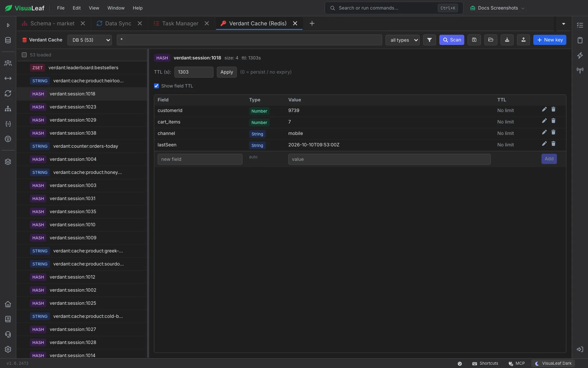The image size is (588, 368).
Task: Click the new field name input
Action: [200, 159]
